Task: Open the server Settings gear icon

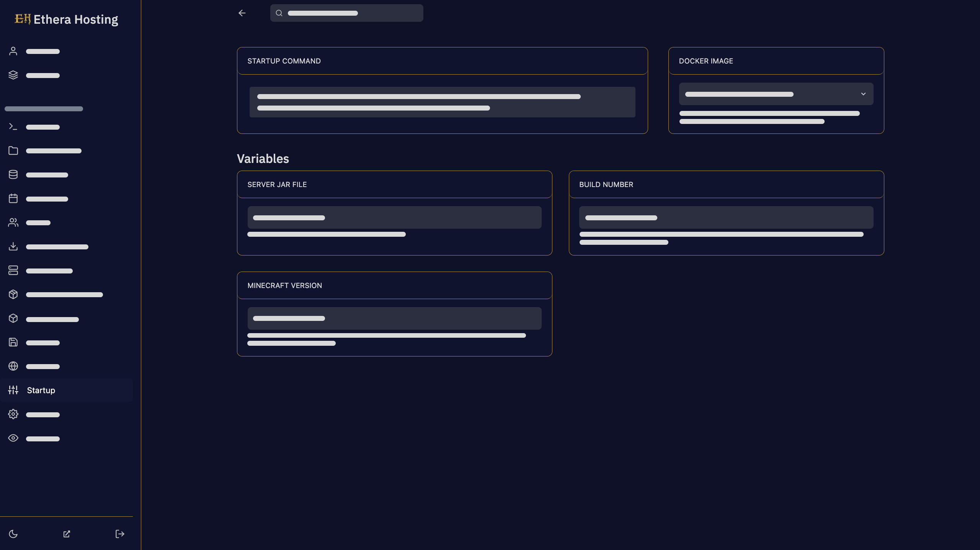Action: [13, 414]
